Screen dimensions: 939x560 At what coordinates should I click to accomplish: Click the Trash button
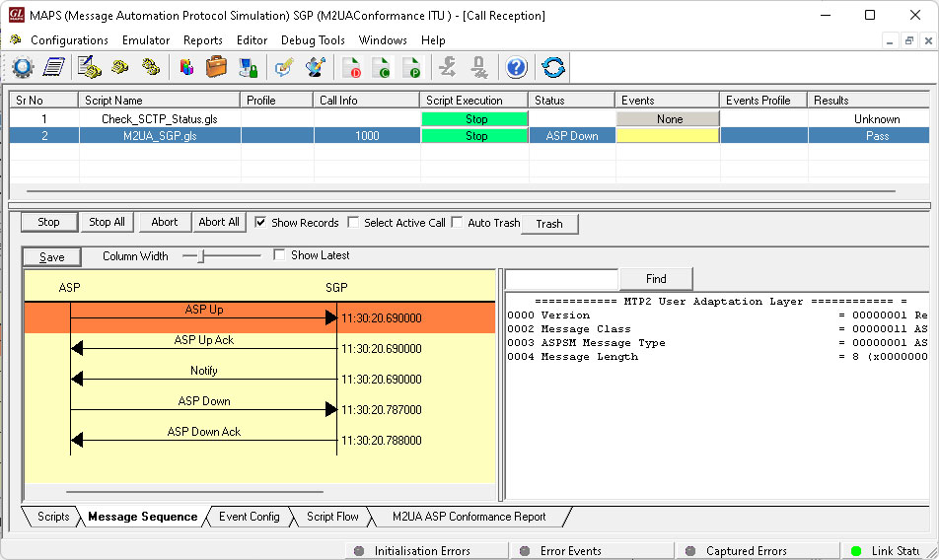coord(549,224)
